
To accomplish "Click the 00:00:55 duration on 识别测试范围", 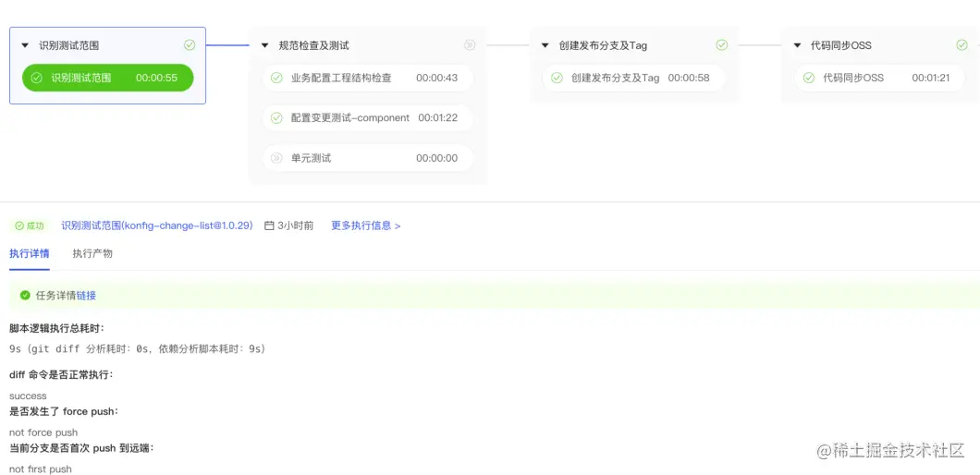I will 156,79.
